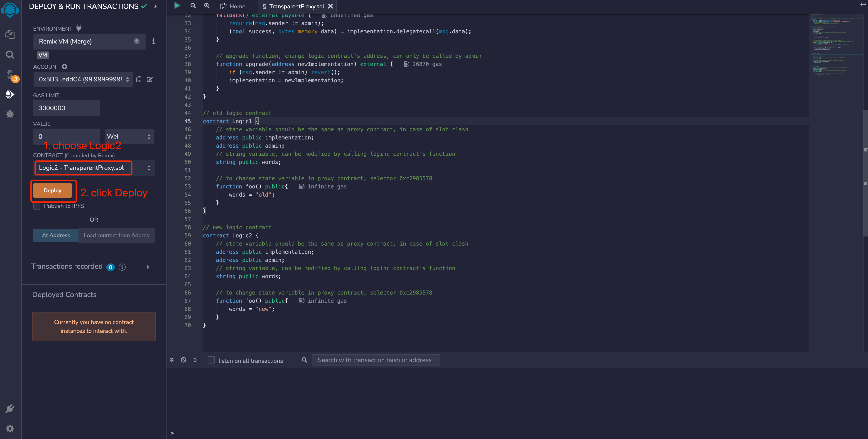Expand the Transactions recorded section
Viewport: 868px width, 439px height.
(x=148, y=267)
